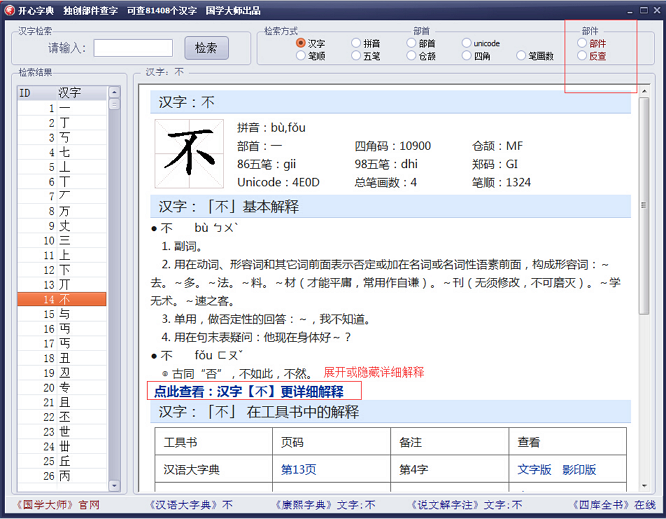This screenshot has width=666, height=519.
Task: Enable the 四角 search radio button
Action: pos(466,56)
